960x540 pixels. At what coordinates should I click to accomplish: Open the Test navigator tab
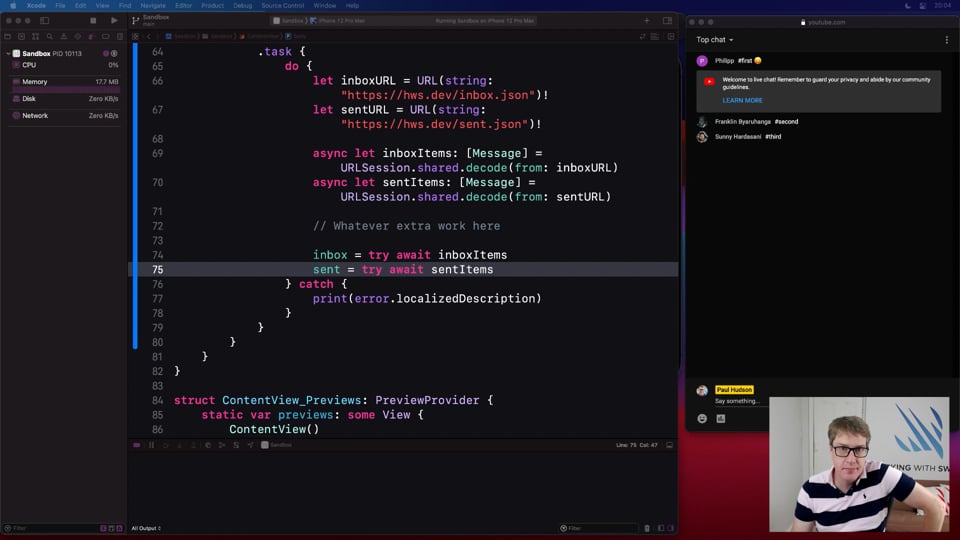(78, 37)
